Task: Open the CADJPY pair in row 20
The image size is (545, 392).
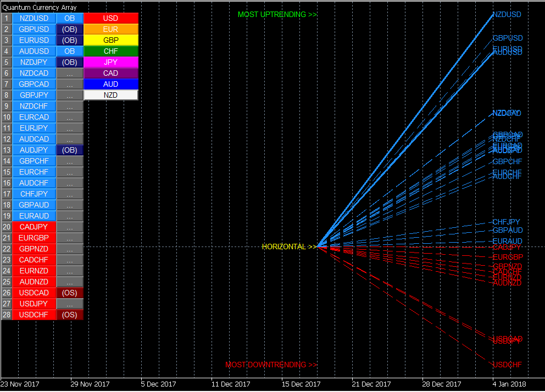Action: 34,227
